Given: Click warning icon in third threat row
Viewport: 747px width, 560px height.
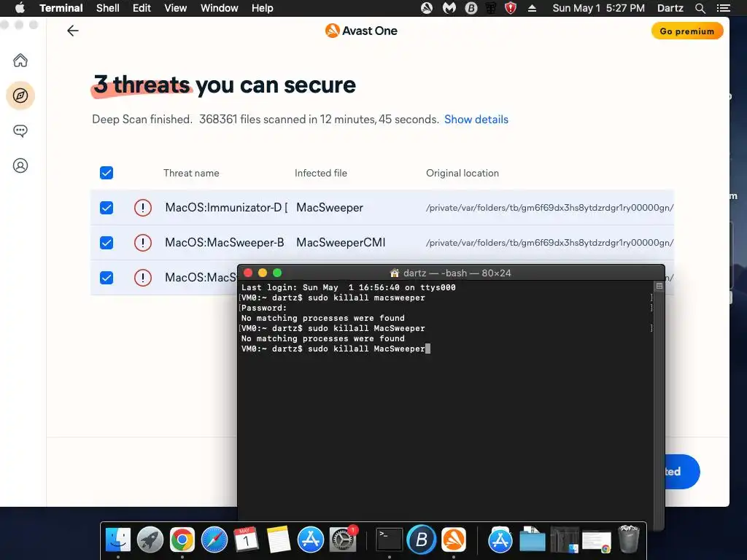Looking at the screenshot, I should [x=142, y=278].
